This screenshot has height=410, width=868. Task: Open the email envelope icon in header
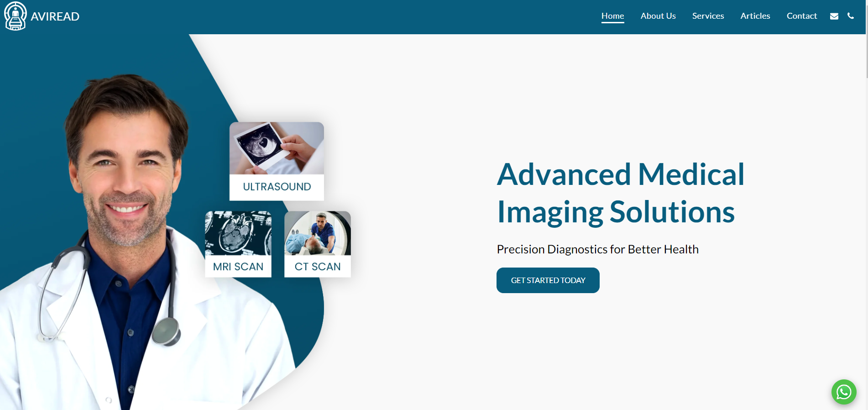[x=834, y=16]
